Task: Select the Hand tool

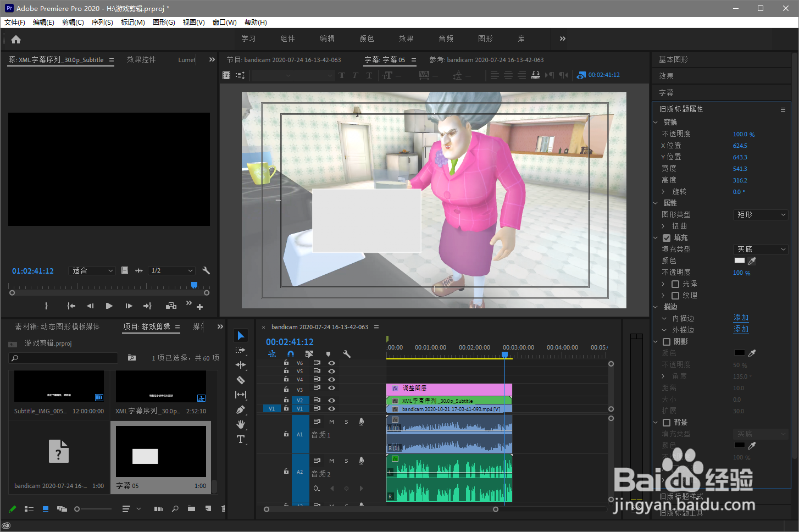Action: pos(241,424)
